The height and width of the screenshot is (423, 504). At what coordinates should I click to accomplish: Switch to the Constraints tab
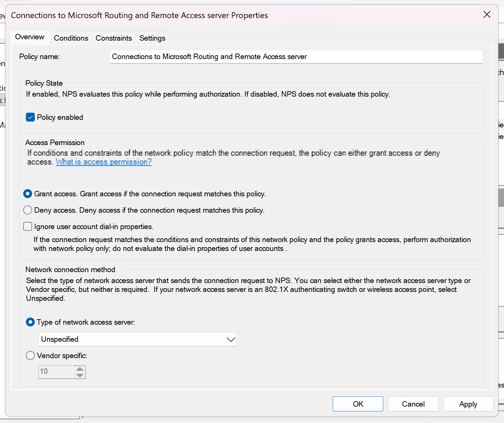point(114,38)
